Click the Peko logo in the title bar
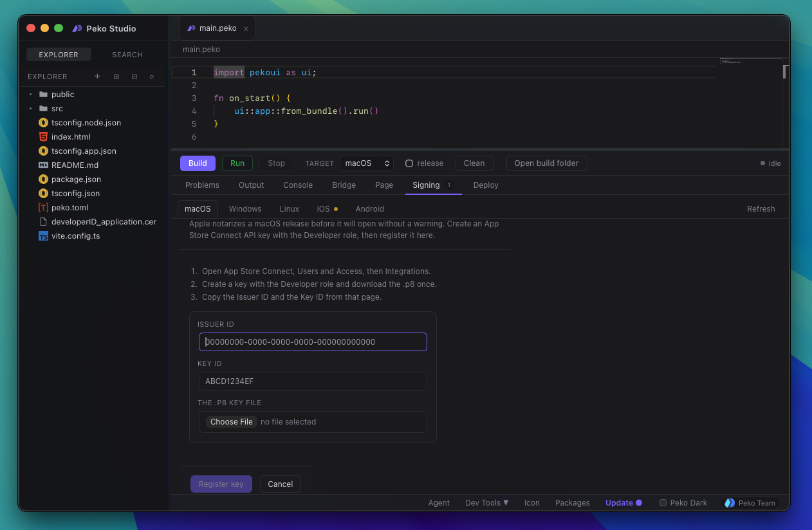 pos(77,28)
